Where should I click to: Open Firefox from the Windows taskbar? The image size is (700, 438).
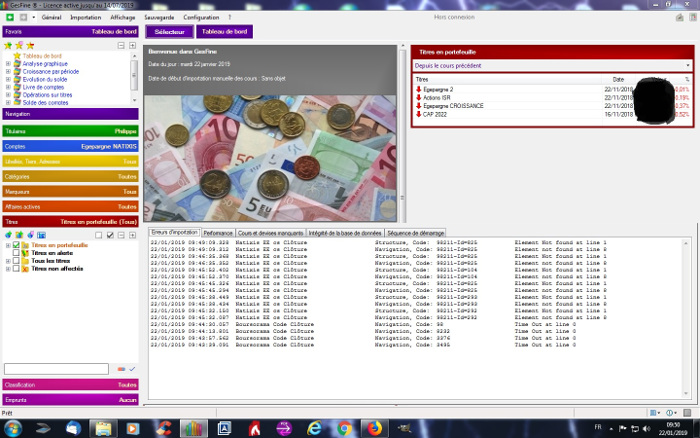point(375,427)
